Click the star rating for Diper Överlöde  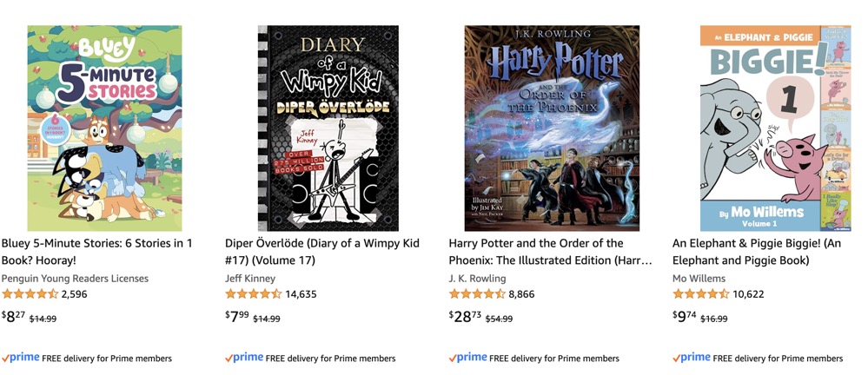coord(254,294)
